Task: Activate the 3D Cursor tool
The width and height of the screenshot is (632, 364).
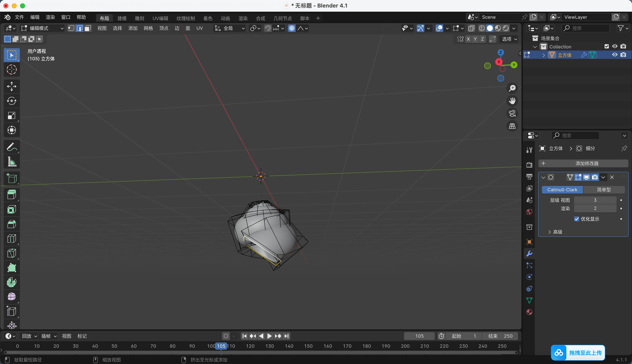Action: tap(11, 70)
